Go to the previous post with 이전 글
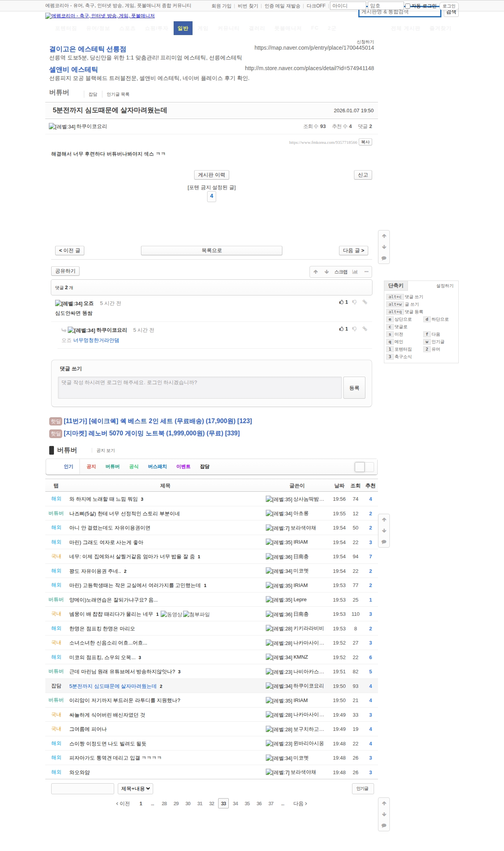504x851 pixels. [x=70, y=251]
